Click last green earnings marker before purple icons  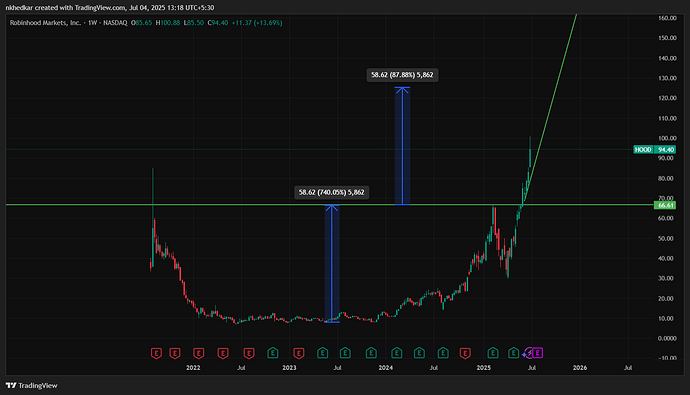[514, 353]
